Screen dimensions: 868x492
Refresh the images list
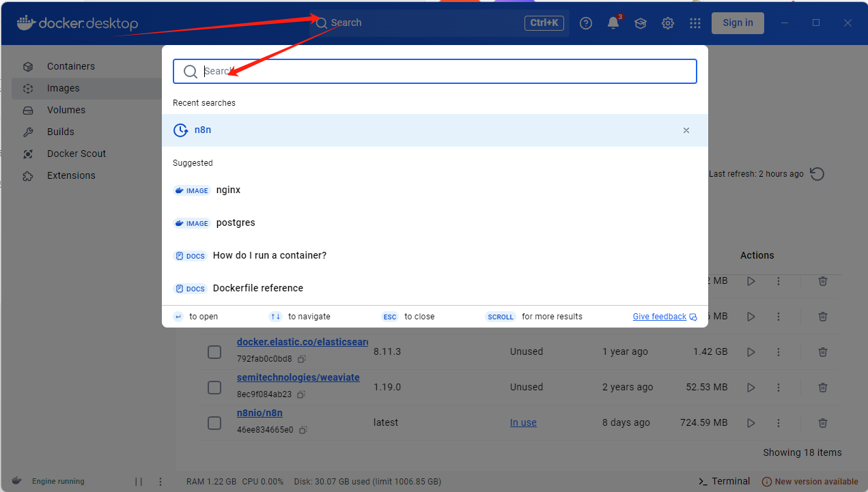pyautogui.click(x=817, y=174)
